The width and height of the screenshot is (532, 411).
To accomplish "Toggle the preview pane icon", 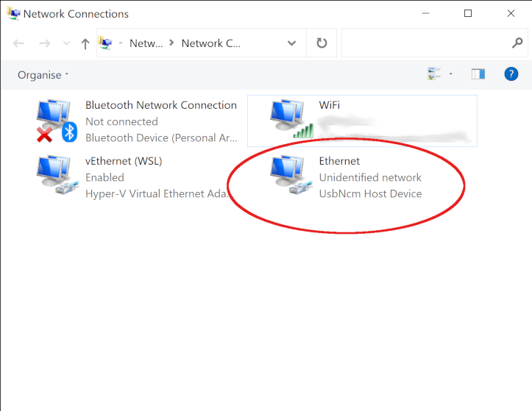I will pyautogui.click(x=478, y=74).
